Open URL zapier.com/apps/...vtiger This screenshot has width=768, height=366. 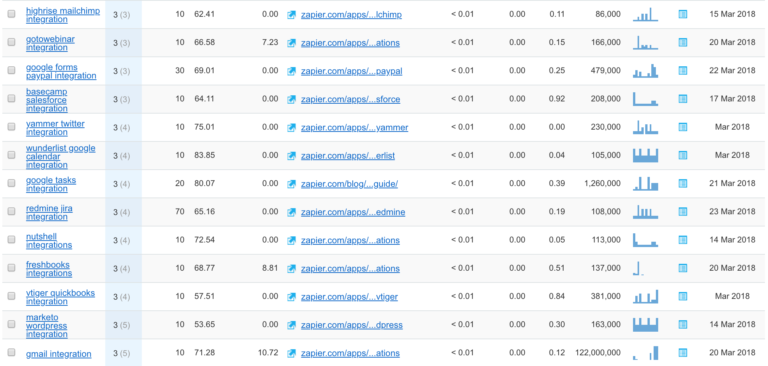[x=349, y=297]
